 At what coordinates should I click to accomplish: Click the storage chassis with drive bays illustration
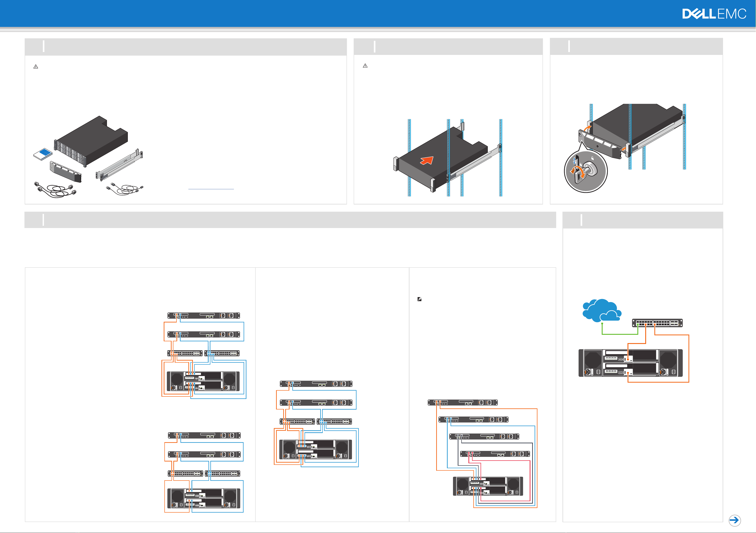91,141
